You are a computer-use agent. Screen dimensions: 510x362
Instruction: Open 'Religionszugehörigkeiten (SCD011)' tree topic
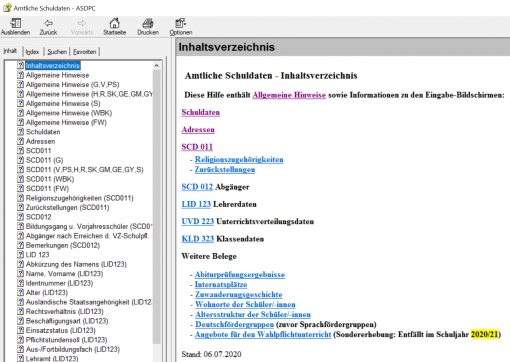point(79,198)
